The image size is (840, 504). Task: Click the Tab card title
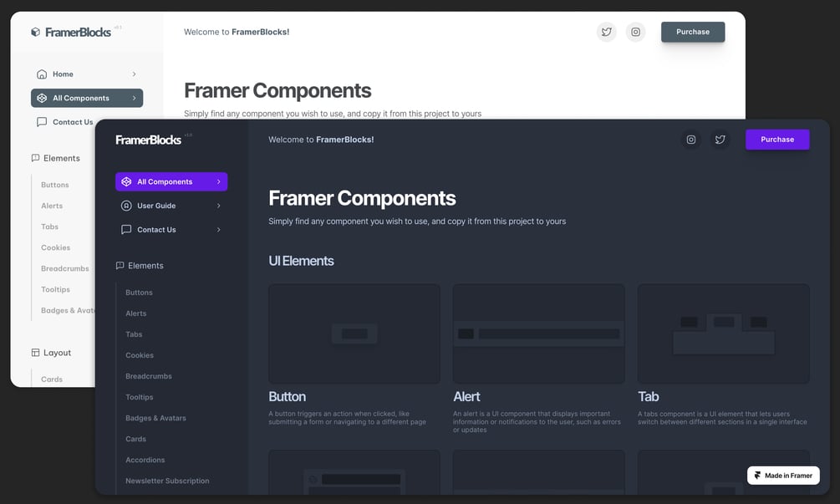click(x=649, y=397)
